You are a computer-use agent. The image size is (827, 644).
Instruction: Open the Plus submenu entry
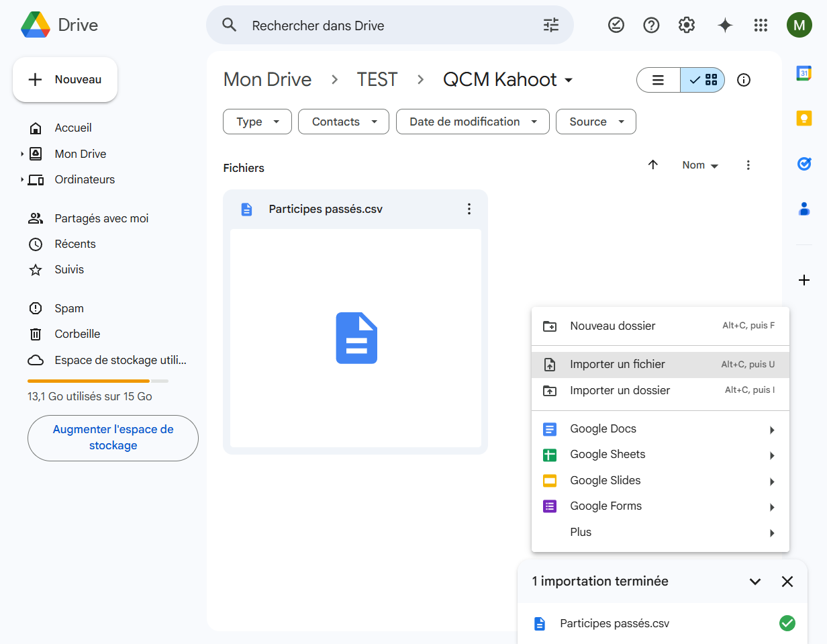click(x=661, y=533)
